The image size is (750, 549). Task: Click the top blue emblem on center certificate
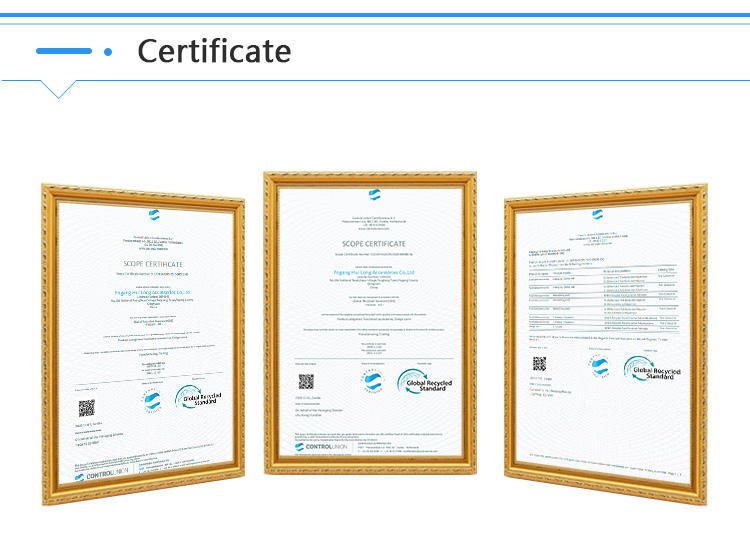point(375,195)
